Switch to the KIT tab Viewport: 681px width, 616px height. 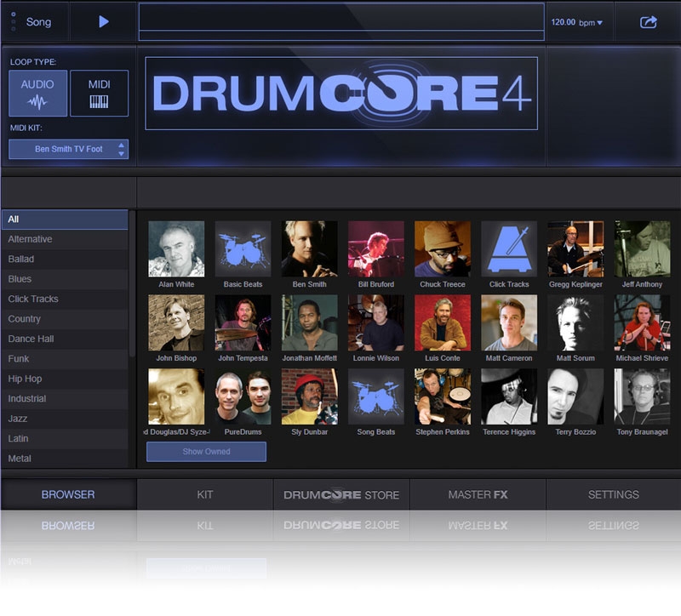click(x=204, y=494)
